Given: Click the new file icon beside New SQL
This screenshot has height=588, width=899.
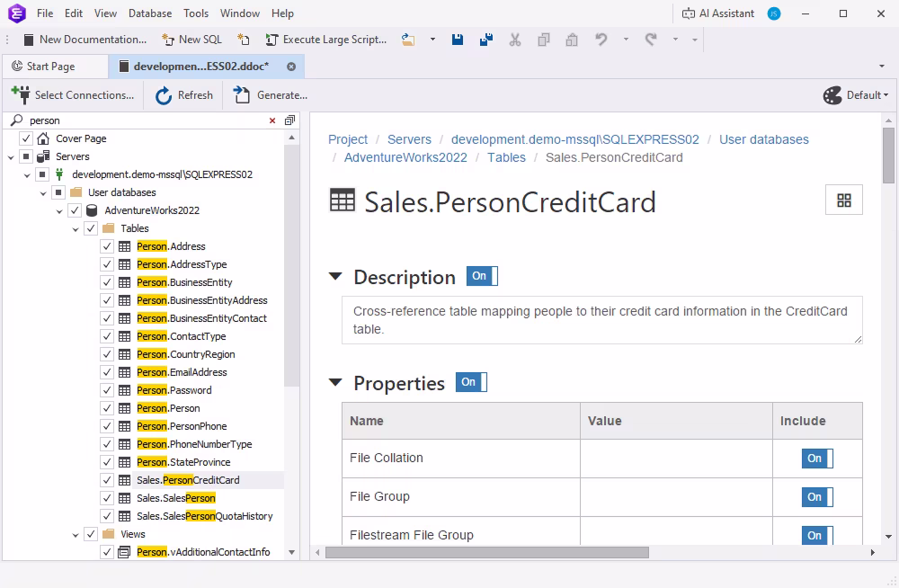Looking at the screenshot, I should coord(244,40).
